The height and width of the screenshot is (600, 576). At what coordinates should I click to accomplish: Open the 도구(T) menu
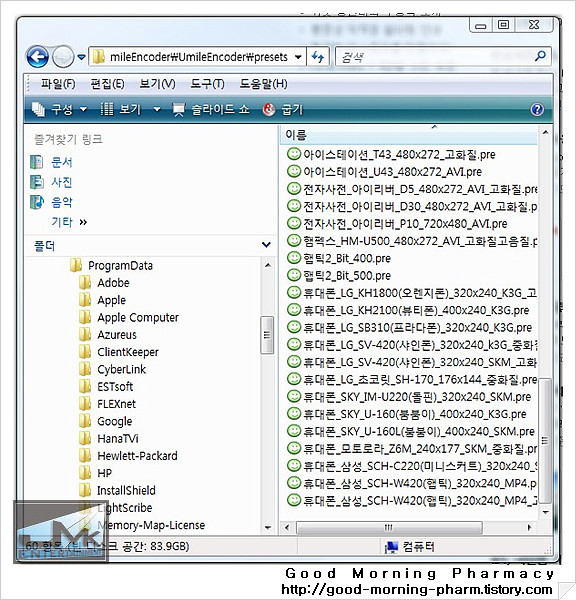point(207,84)
